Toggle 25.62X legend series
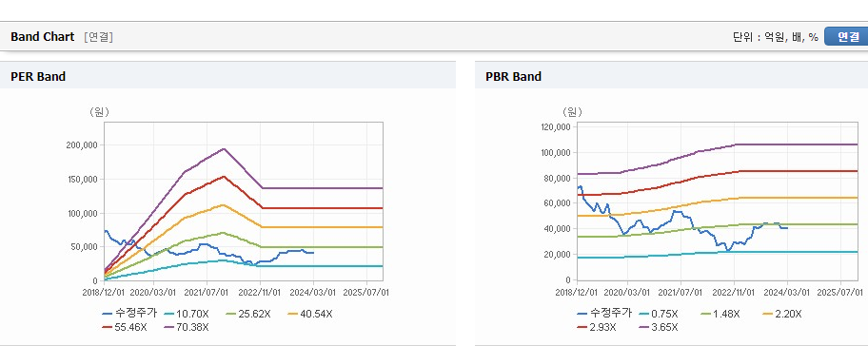This screenshot has width=868, height=346. pyautogui.click(x=248, y=314)
